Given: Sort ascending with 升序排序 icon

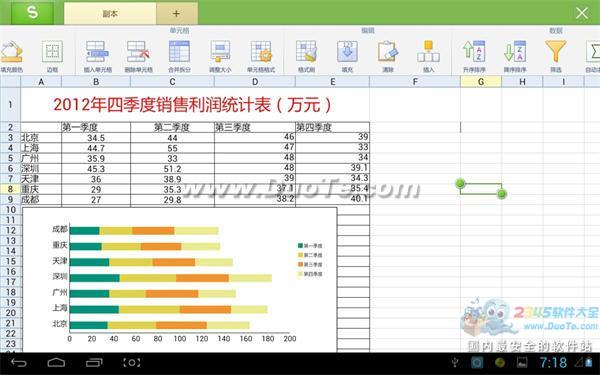Looking at the screenshot, I should 474,56.
